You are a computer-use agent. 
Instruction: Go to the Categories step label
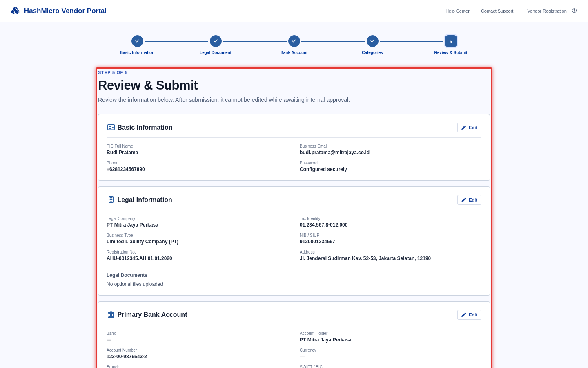[x=372, y=52]
